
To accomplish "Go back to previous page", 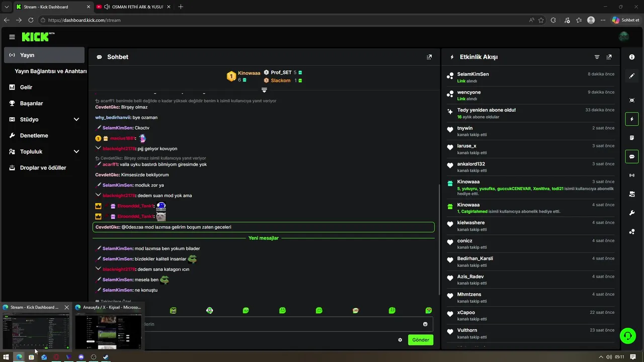I will pos(7,20).
